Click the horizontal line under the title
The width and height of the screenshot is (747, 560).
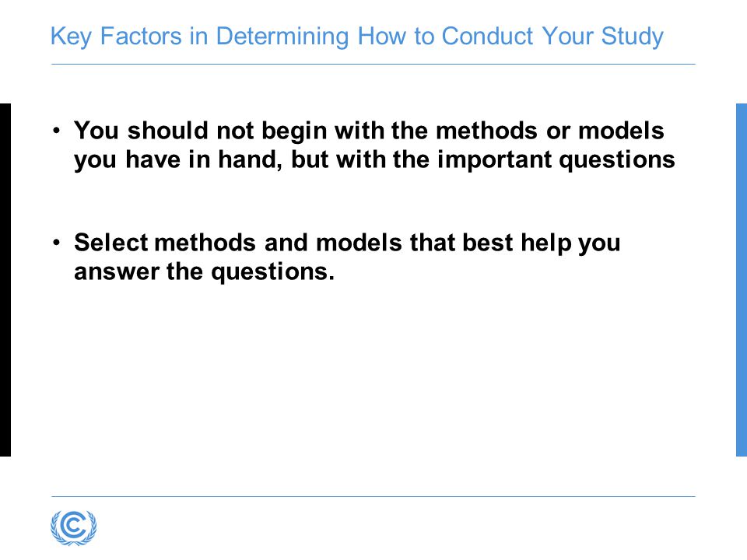(x=373, y=64)
